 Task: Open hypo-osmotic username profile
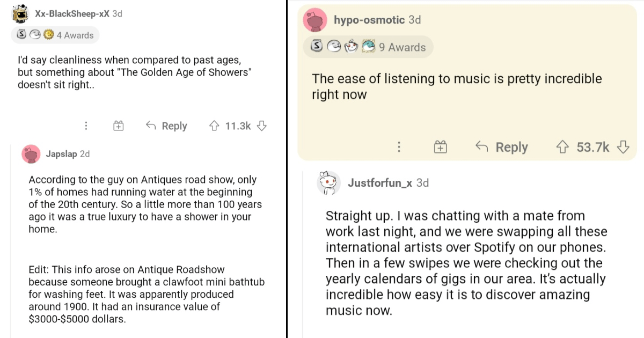369,20
